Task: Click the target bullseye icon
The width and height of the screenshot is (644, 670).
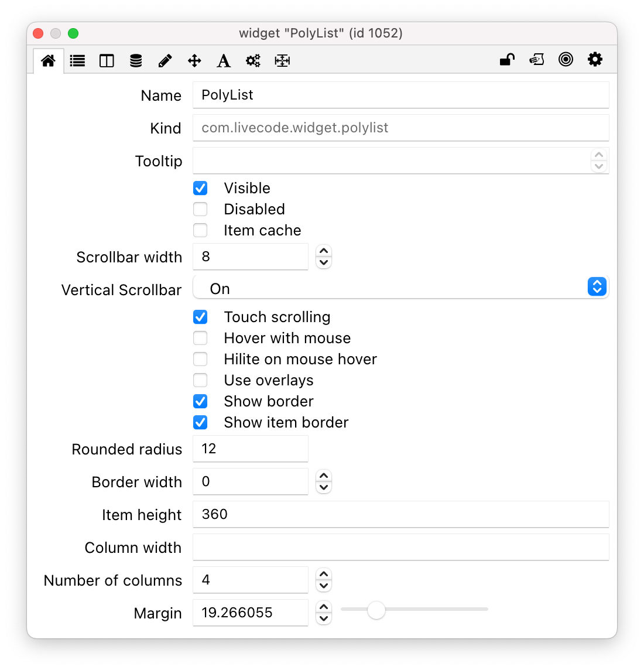Action: pos(566,59)
